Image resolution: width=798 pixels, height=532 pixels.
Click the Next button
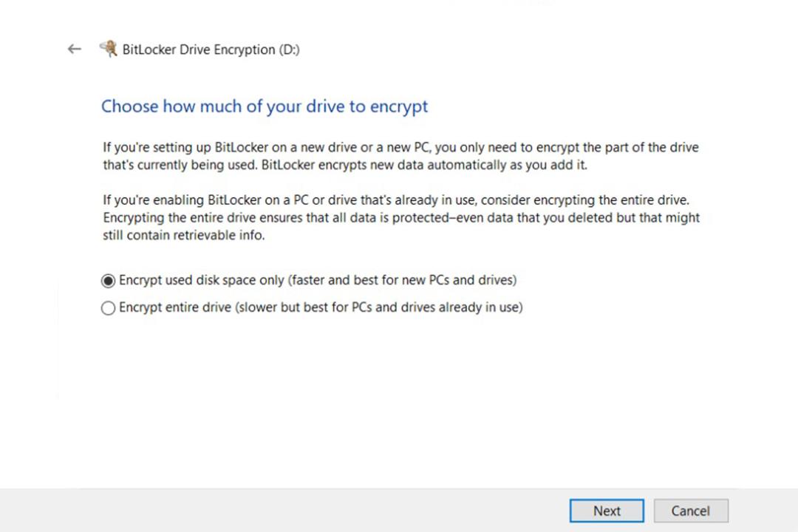[x=607, y=511]
